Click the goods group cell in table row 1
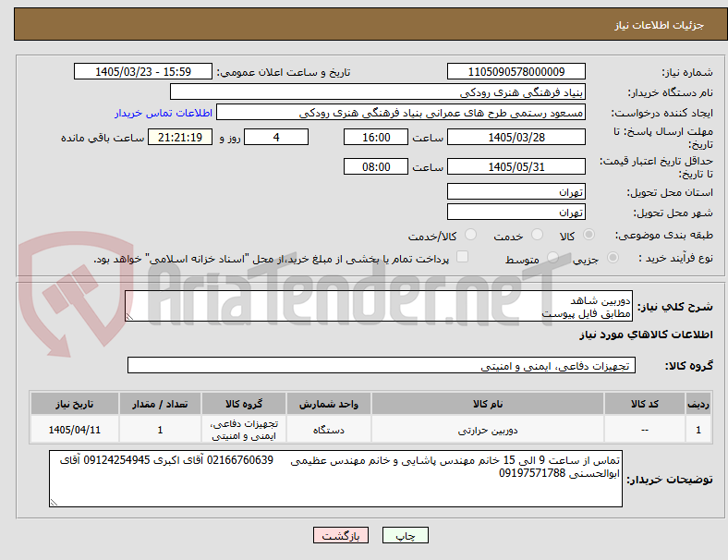The height and width of the screenshot is (560, 728). coord(244,430)
